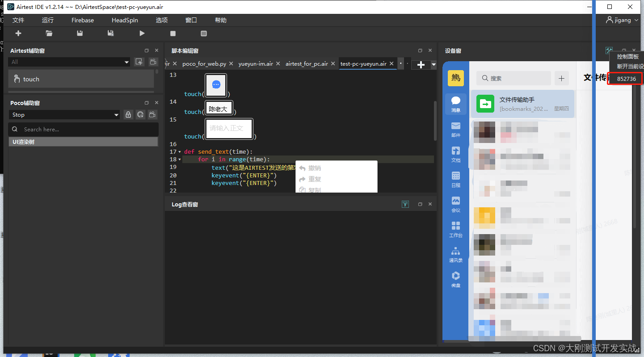Image resolution: width=644 pixels, height=357 pixels.
Task: Save the script with the floppy icon
Action: tap(80, 34)
